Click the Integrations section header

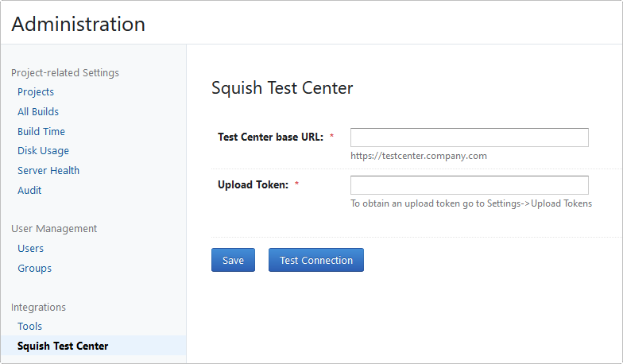[x=38, y=308]
